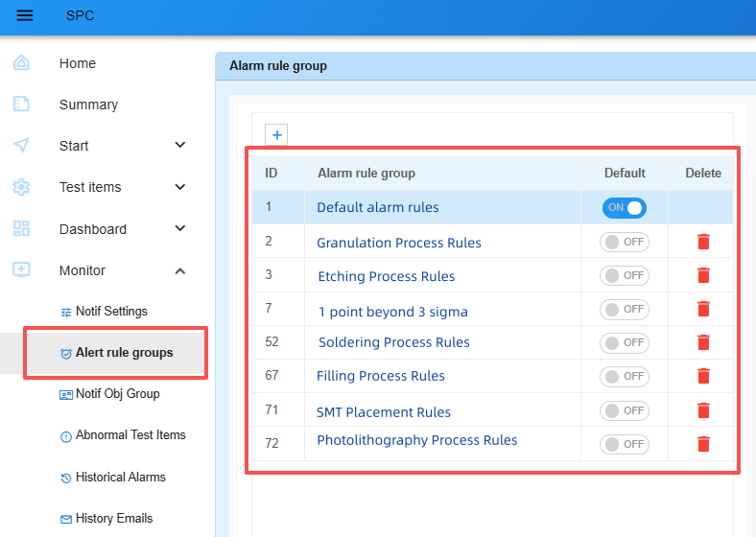
Task: Turn off Default alarm rules toggle
Action: coord(624,208)
